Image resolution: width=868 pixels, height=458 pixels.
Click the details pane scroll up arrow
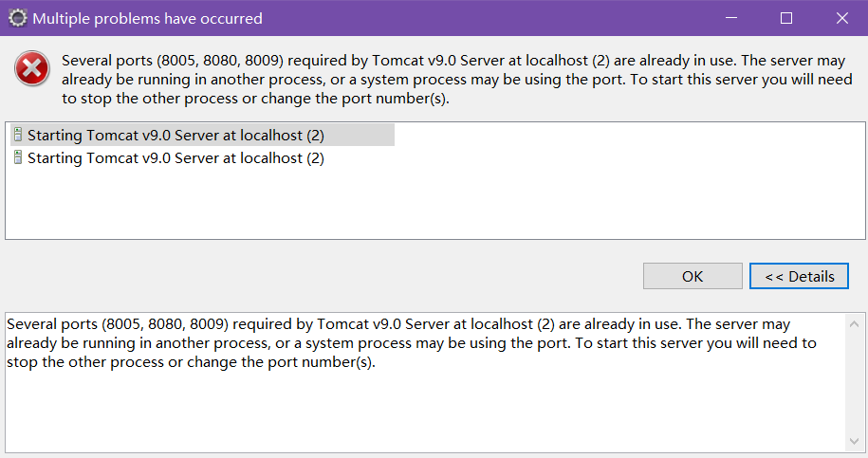(854, 324)
